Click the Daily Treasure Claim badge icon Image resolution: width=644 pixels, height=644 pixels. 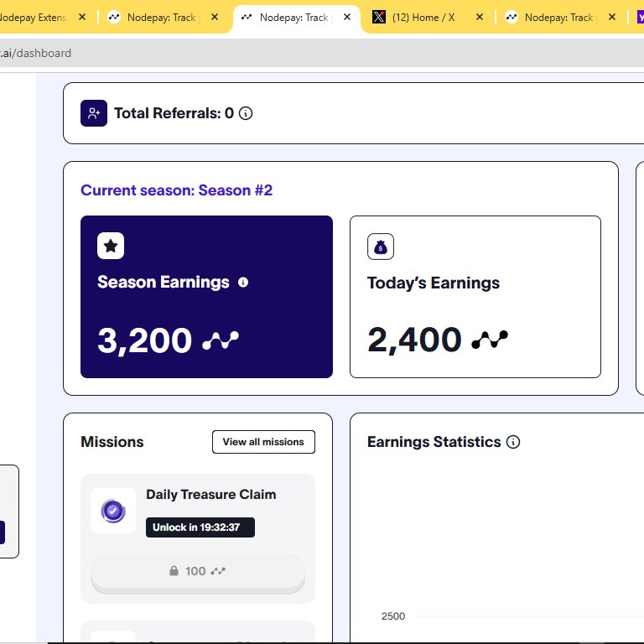pyautogui.click(x=113, y=511)
